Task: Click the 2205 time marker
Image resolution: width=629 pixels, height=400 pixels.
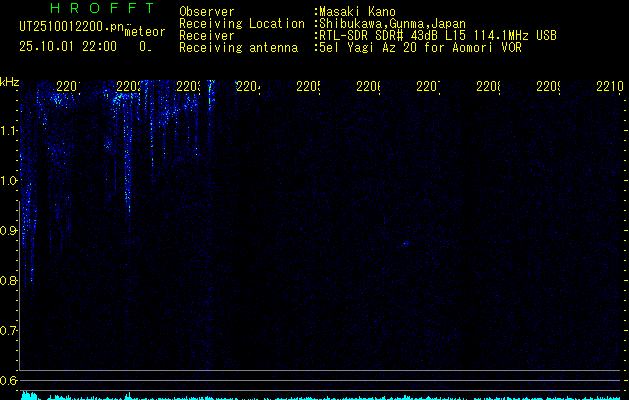Action: pyautogui.click(x=308, y=86)
